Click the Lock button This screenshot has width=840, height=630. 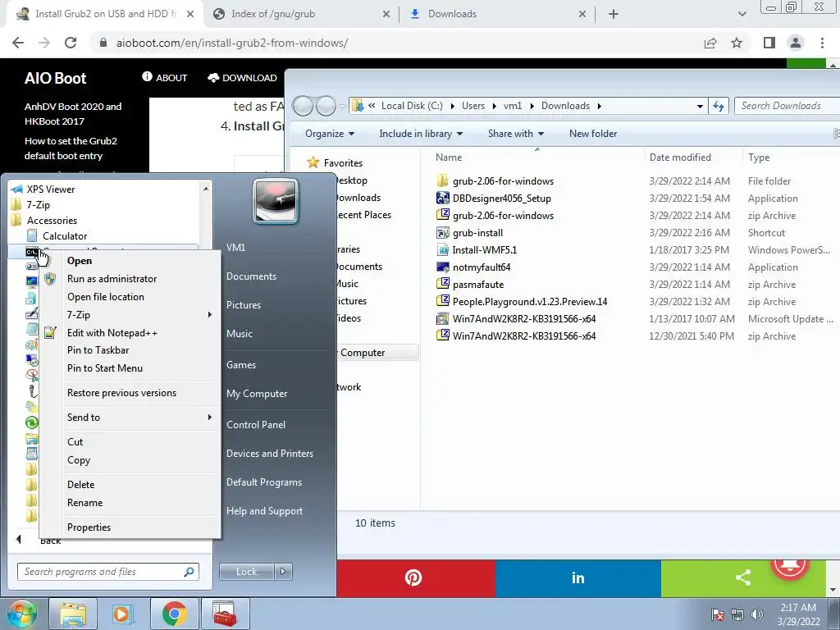point(246,572)
